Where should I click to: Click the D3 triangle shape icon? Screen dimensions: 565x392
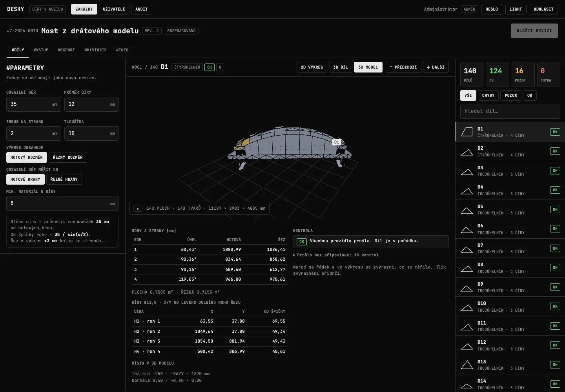pyautogui.click(x=467, y=171)
